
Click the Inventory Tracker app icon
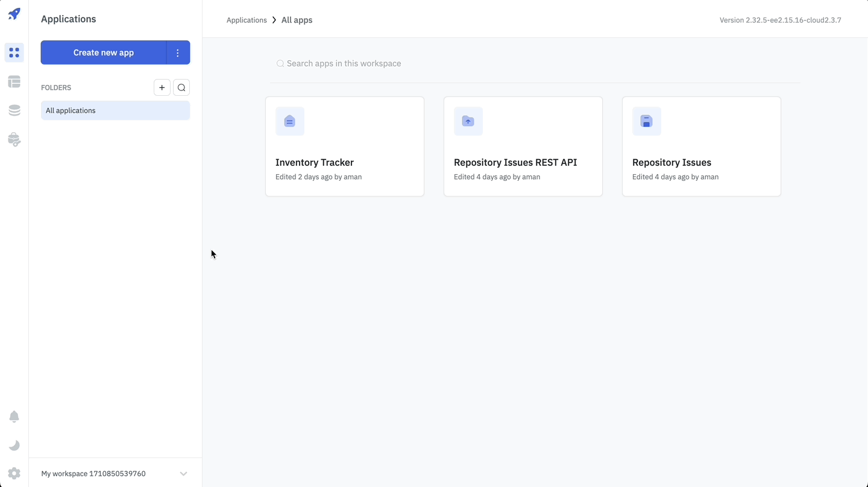pos(290,121)
